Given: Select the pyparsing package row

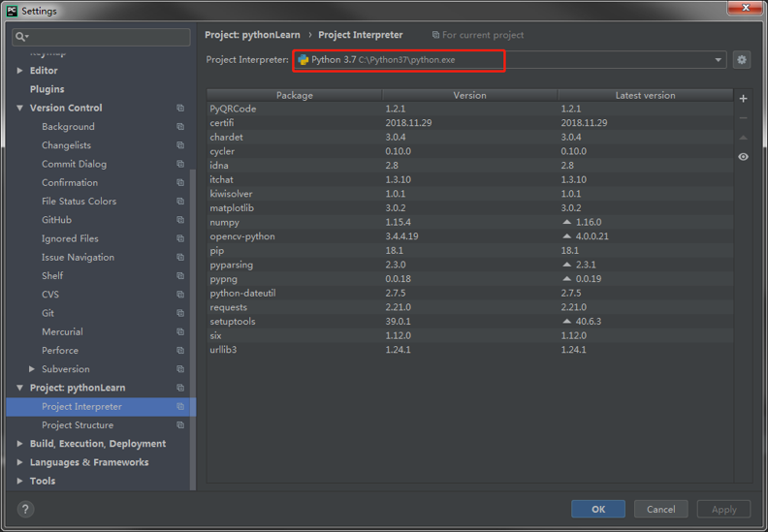Looking at the screenshot, I should [x=470, y=265].
